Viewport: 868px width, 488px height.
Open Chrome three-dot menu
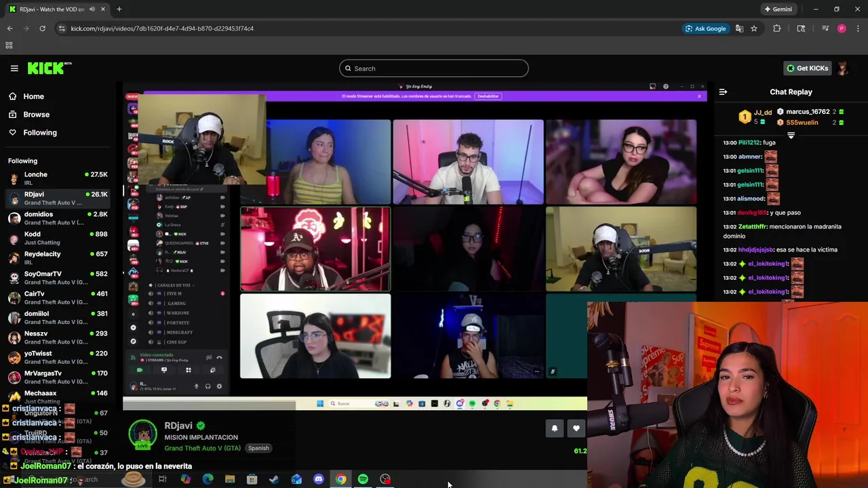click(x=858, y=28)
